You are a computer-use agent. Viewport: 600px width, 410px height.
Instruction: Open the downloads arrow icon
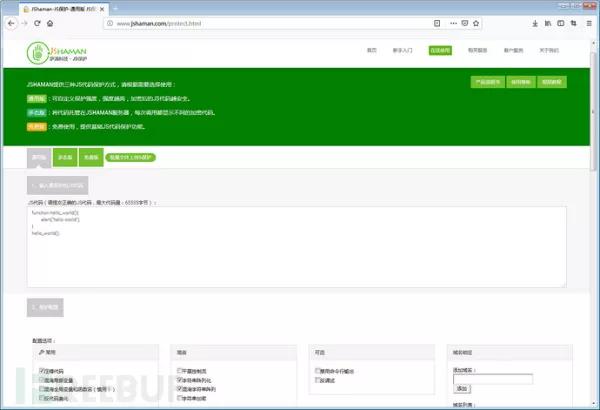(x=535, y=23)
